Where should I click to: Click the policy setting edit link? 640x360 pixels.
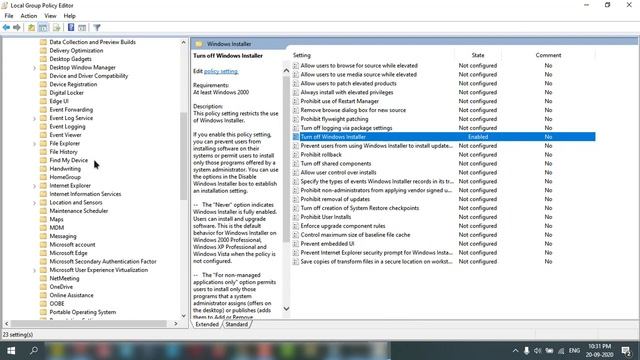pos(221,71)
